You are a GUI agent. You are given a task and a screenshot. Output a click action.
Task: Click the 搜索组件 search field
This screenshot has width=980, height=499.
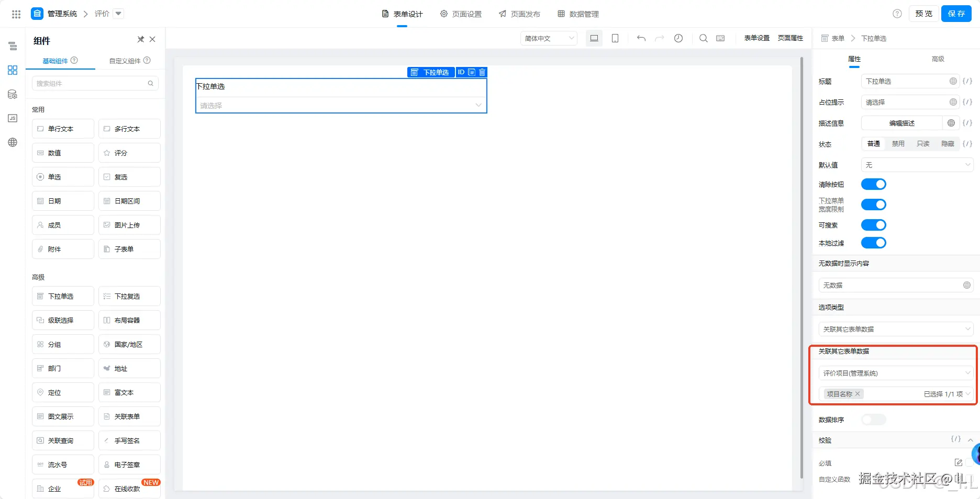[x=95, y=83]
